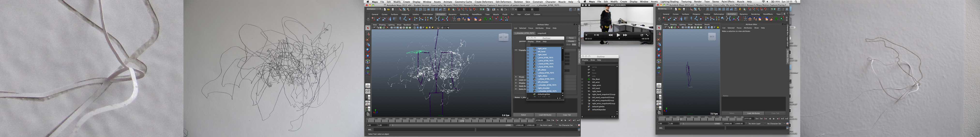Viewport: 980px width, 137px height.
Task: Switch to Polygons shelf tab in left Maya
Action: coord(405,14)
